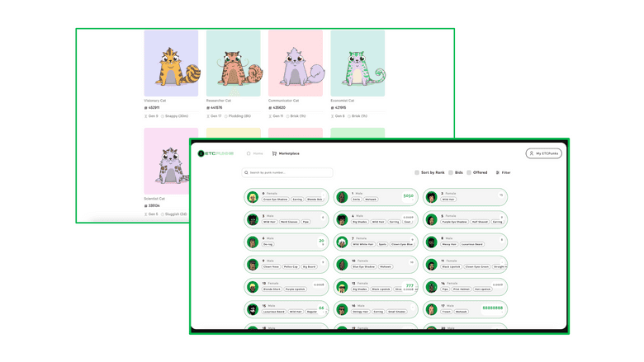Click the 5050 price on punk 1
The width and height of the screenshot is (644, 362).
click(408, 196)
